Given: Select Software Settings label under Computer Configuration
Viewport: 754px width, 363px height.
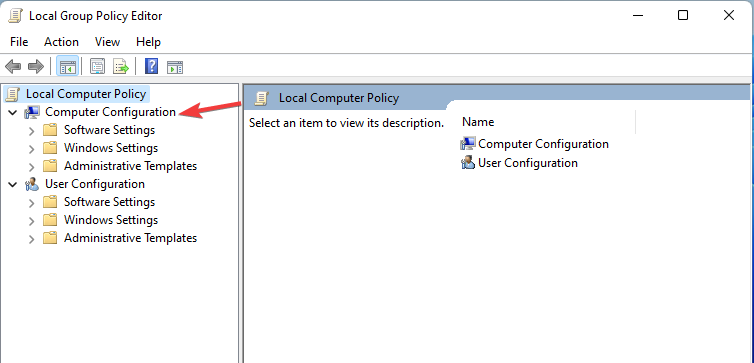Looking at the screenshot, I should 110,130.
